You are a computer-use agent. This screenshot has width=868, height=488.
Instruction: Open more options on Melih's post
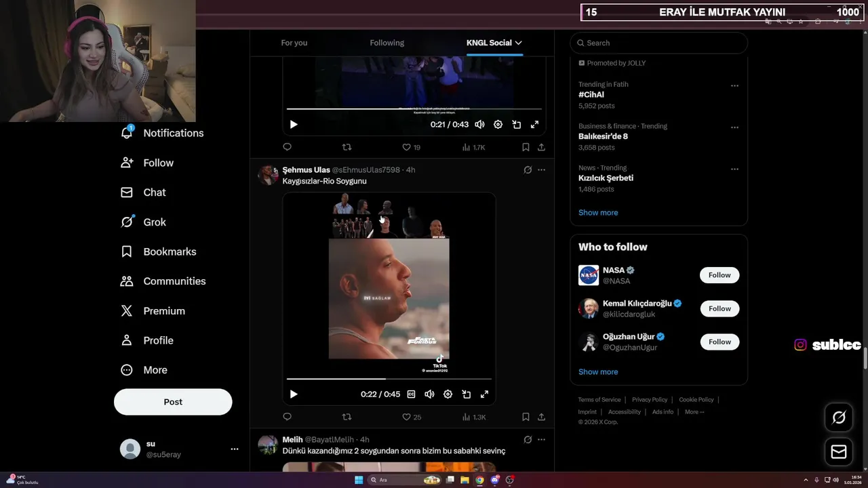[541, 440]
